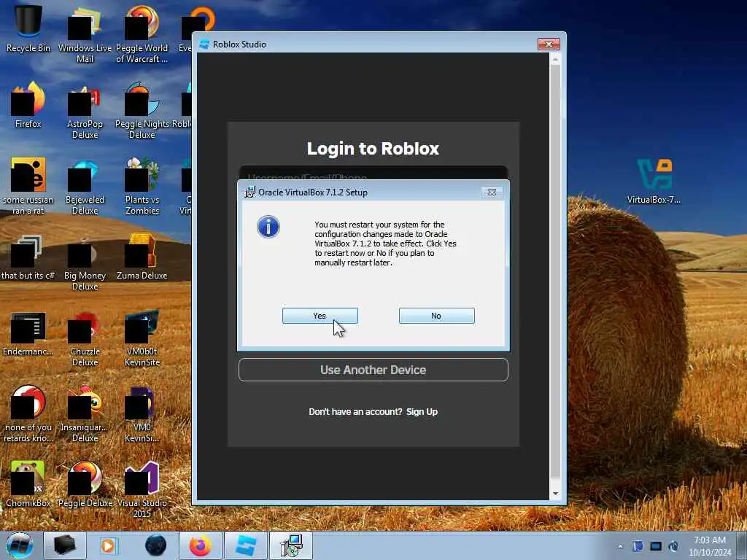Show hidden tray icons arrow

click(x=620, y=546)
